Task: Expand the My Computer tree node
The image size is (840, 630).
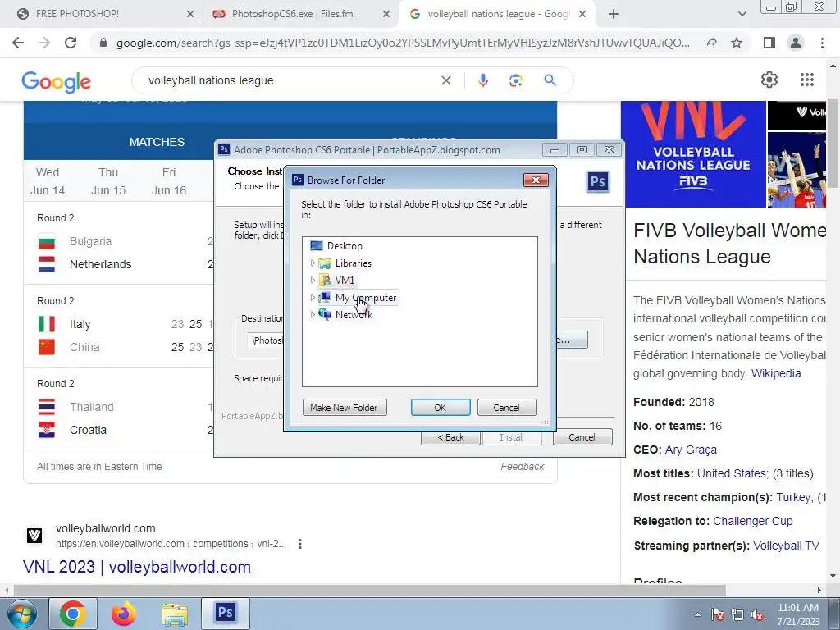Action: pos(313,297)
